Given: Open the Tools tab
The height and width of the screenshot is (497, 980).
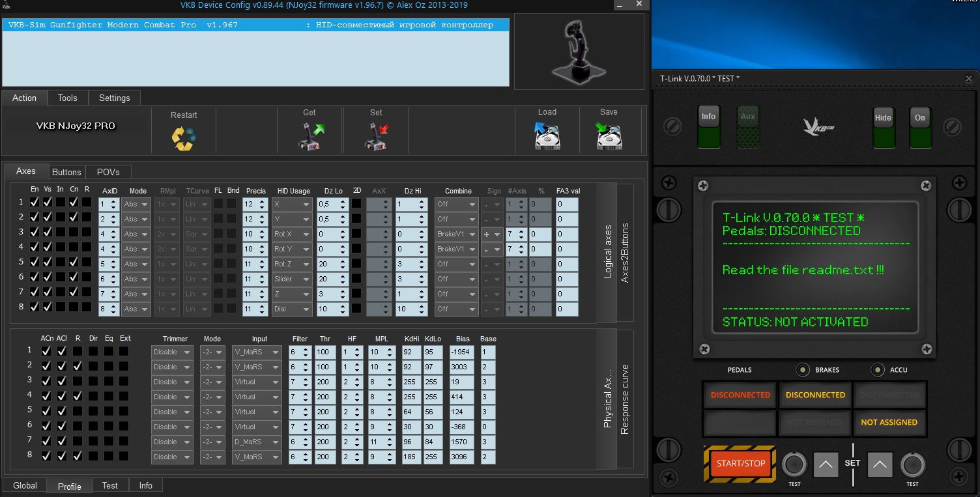Looking at the screenshot, I should coord(67,98).
